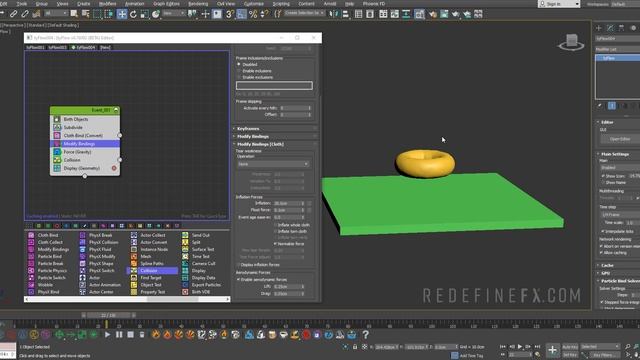Collapse Event_001 node header arrow
This screenshot has width=640, height=360.
pyautogui.click(x=116, y=110)
